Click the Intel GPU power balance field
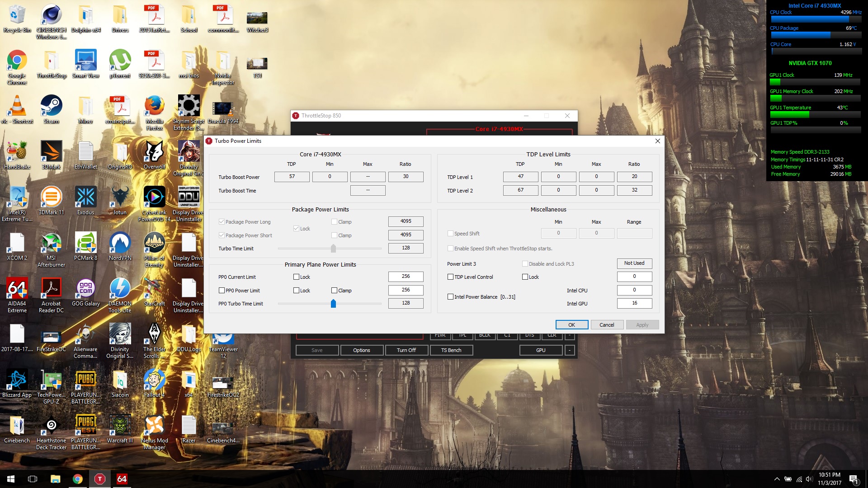This screenshot has width=868, height=488. tap(634, 303)
